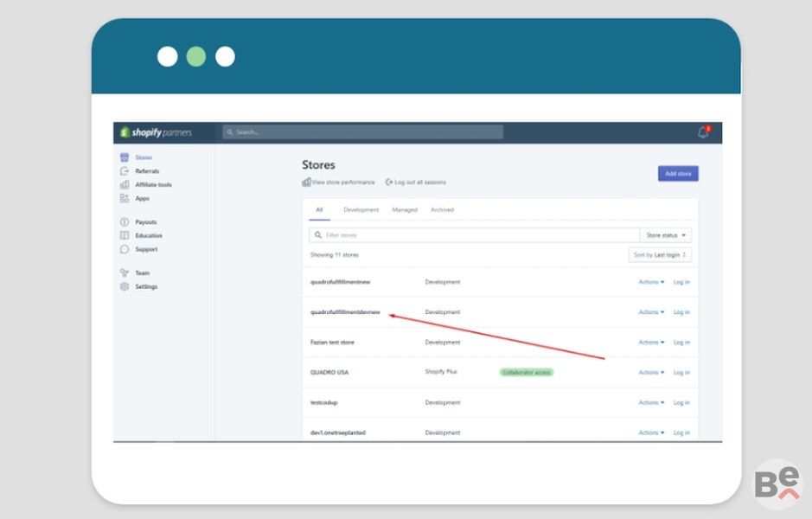Click store name quadrofullfillmentnew

click(x=340, y=282)
